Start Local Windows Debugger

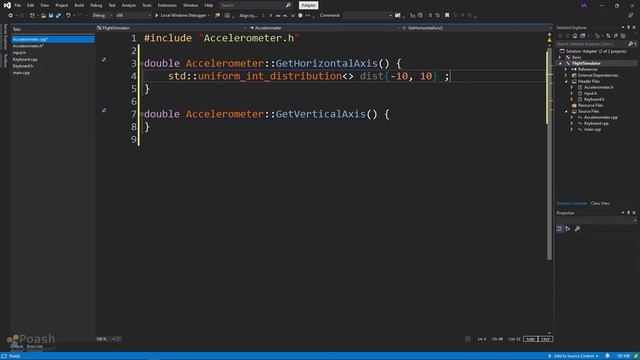tap(182, 16)
